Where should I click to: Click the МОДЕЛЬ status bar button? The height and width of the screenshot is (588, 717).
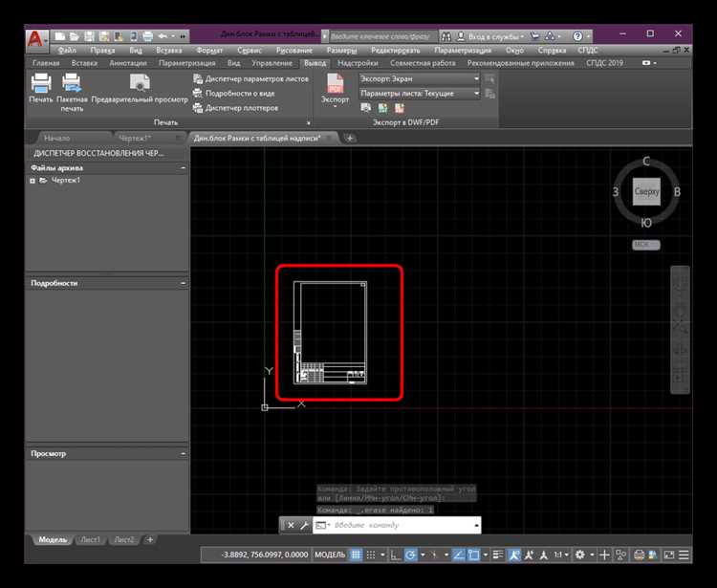click(330, 555)
